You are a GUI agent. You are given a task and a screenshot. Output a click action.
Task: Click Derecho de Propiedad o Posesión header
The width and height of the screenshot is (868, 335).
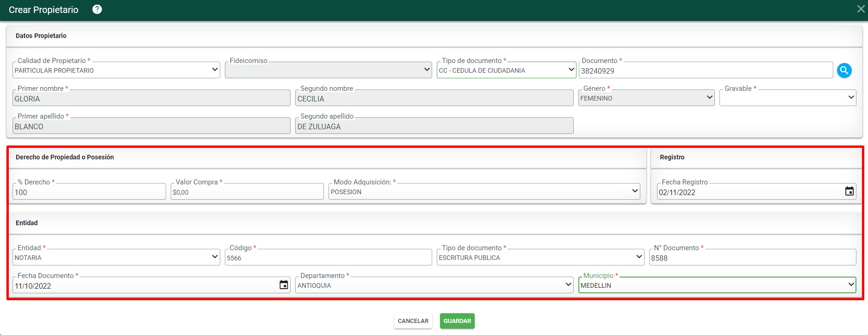tap(65, 157)
